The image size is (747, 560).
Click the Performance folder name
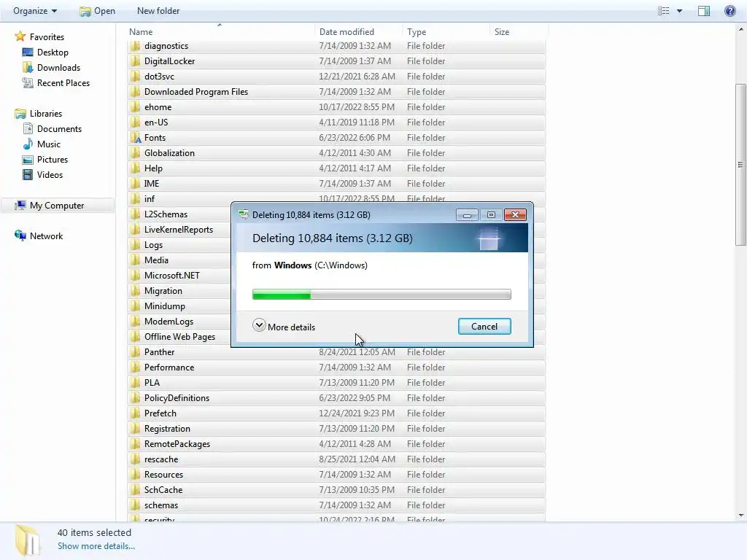pos(169,367)
